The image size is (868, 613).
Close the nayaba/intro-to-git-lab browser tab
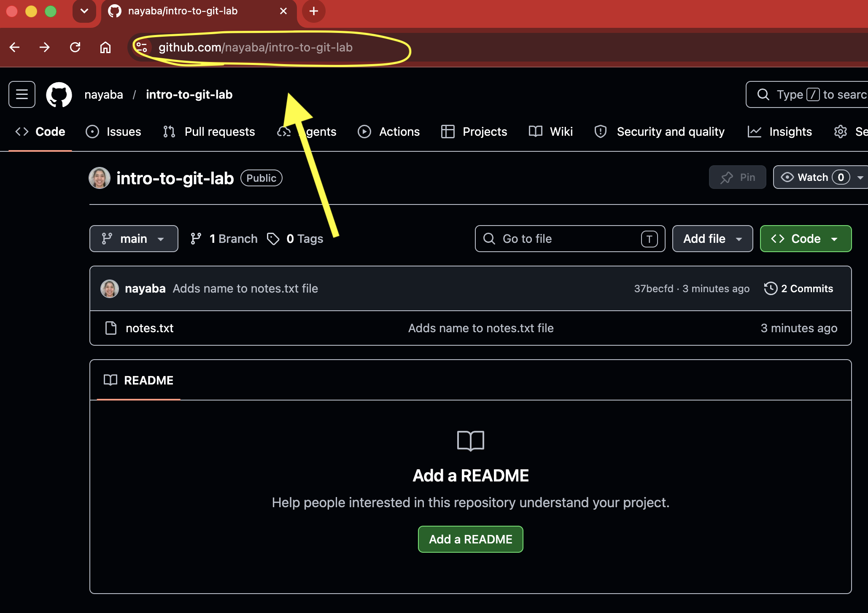[x=283, y=11]
